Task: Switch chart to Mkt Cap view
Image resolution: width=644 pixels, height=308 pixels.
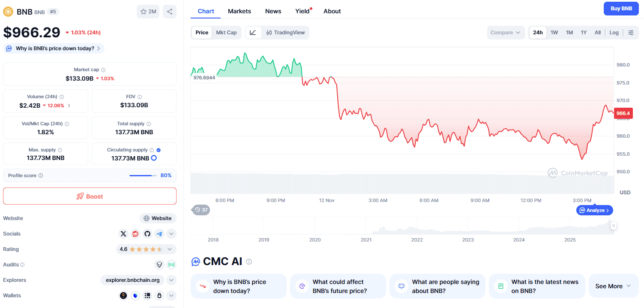Action: pyautogui.click(x=226, y=33)
